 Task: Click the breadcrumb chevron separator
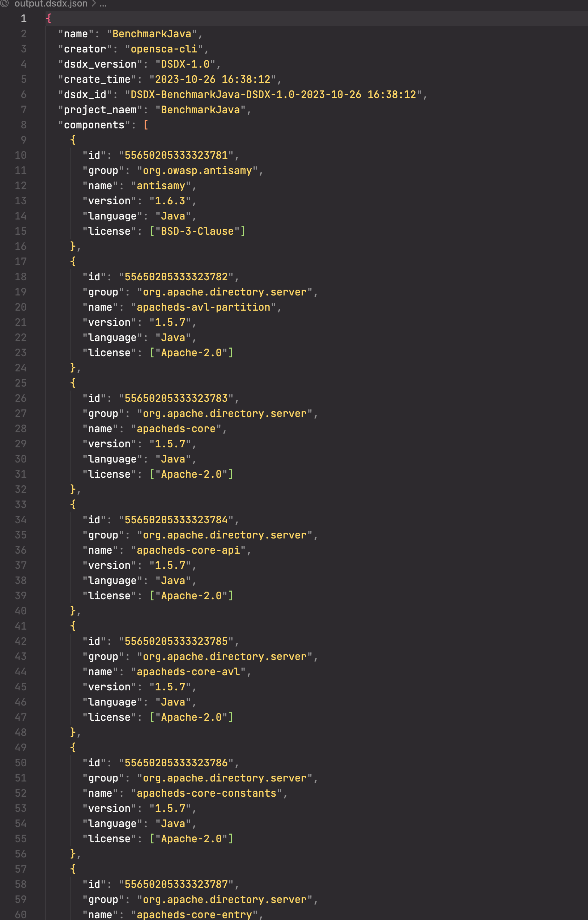pos(94,4)
